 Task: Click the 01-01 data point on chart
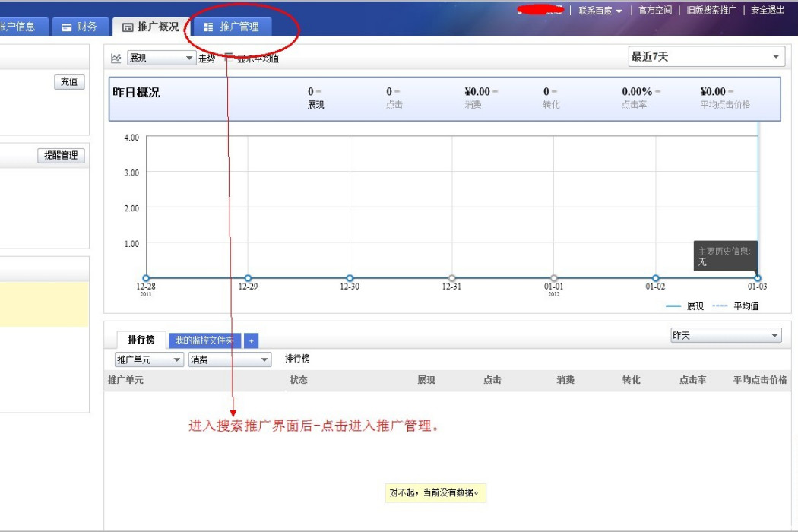[x=554, y=278]
